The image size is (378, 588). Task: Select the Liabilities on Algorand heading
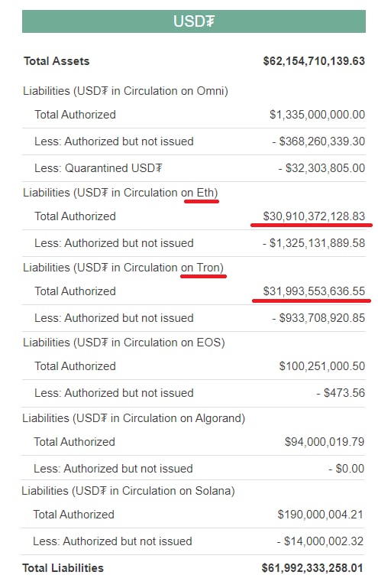pos(134,418)
